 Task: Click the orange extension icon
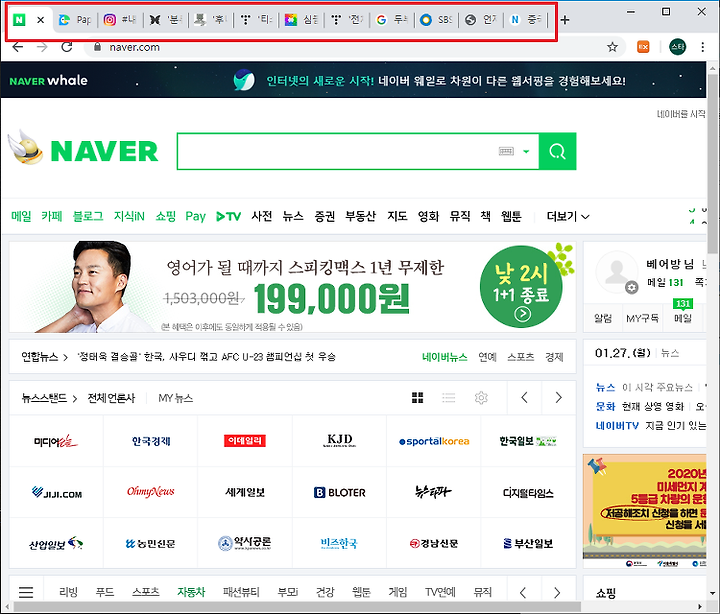[x=643, y=47]
